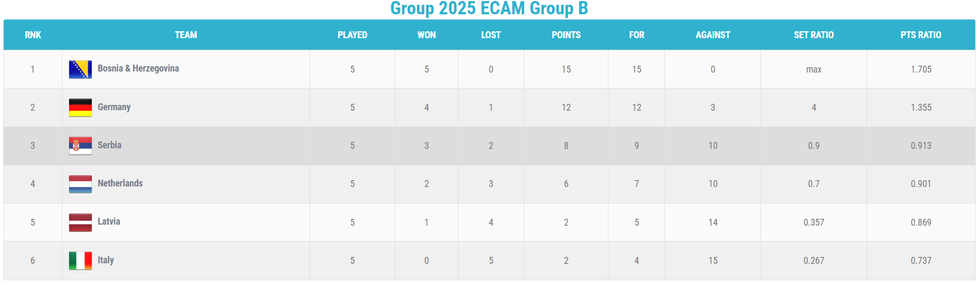The width and height of the screenshot is (980, 285).
Task: Open the Netherlands team link
Action: 120,183
